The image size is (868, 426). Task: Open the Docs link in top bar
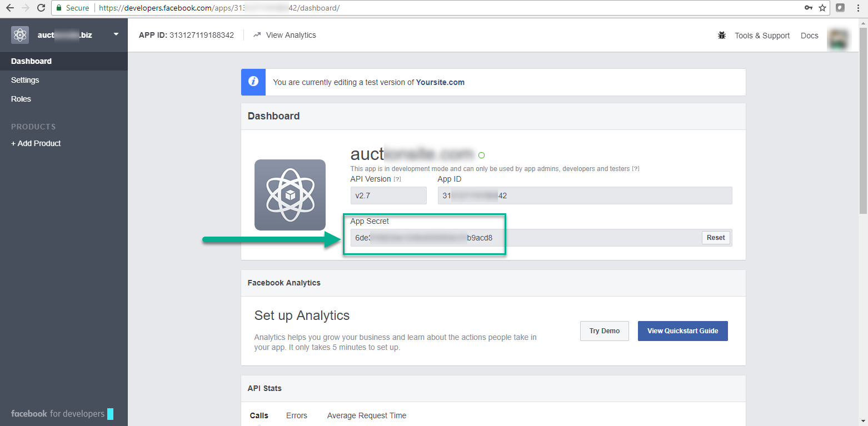click(x=809, y=36)
